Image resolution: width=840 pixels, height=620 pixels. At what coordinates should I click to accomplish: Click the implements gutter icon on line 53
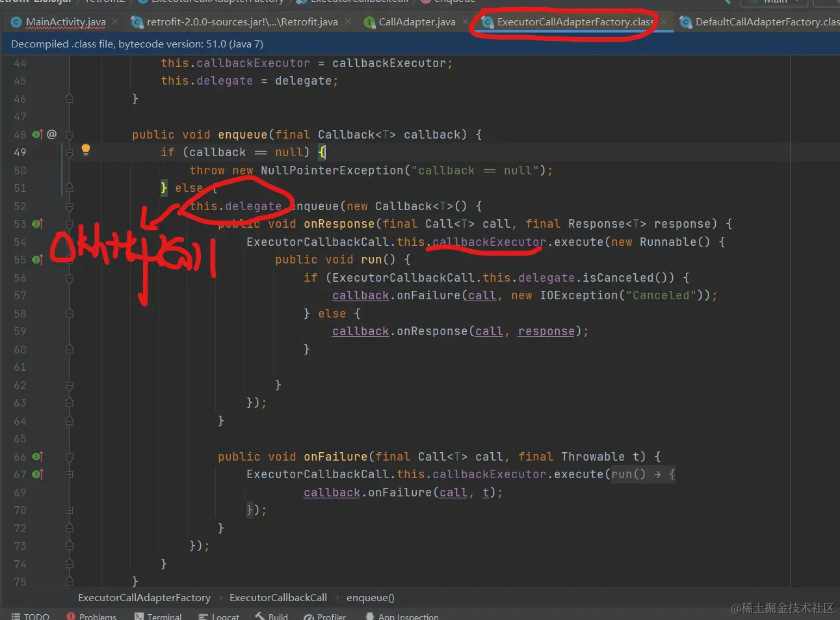pyautogui.click(x=37, y=224)
